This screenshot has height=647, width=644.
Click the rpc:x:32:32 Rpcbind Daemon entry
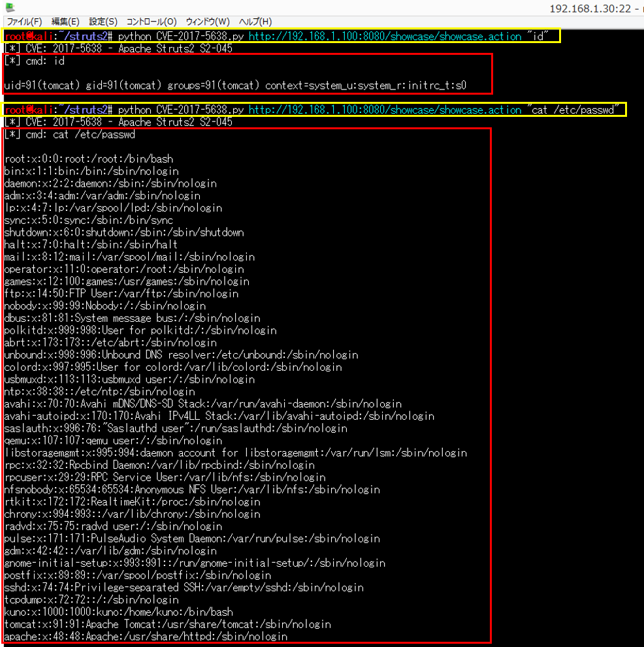click(x=159, y=465)
